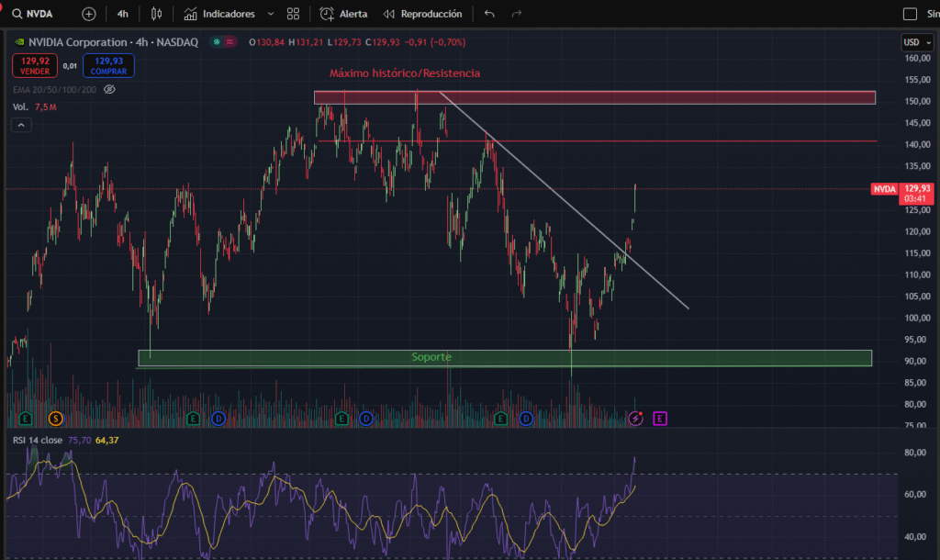Image resolution: width=940 pixels, height=560 pixels.
Task: Click the orange S split marker
Action: pos(55,419)
